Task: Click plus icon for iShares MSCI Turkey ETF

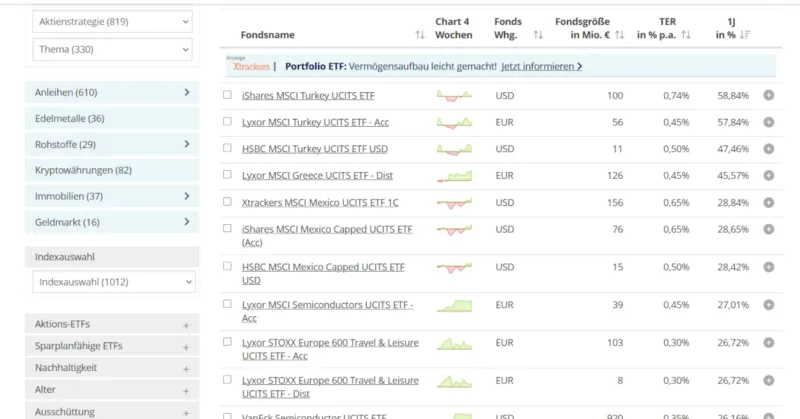Action: [x=768, y=96]
